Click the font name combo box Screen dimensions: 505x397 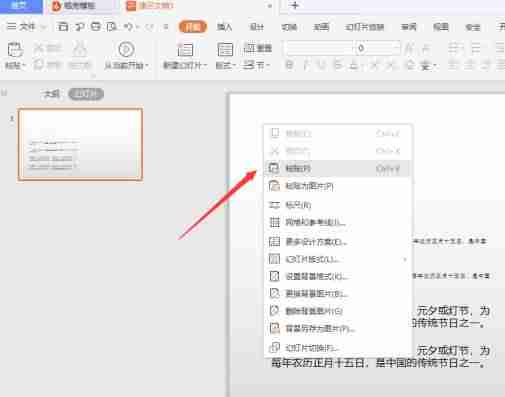pos(318,49)
